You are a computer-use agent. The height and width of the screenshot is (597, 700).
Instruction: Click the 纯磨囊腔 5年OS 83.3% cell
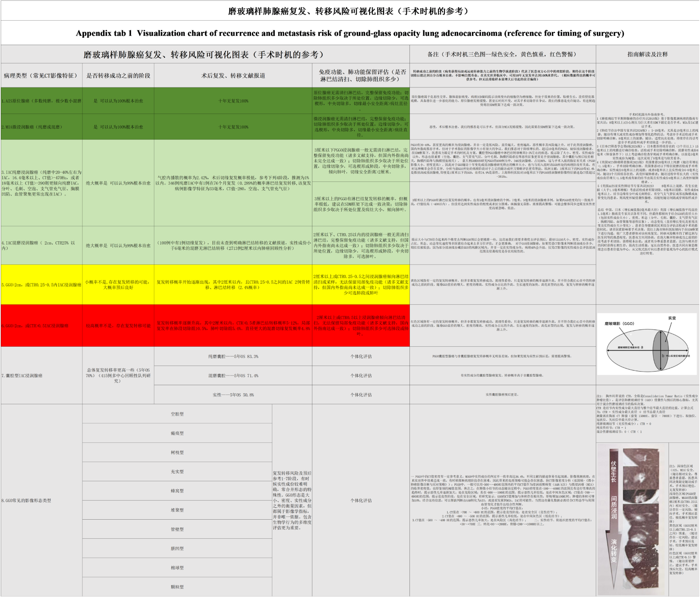(233, 356)
